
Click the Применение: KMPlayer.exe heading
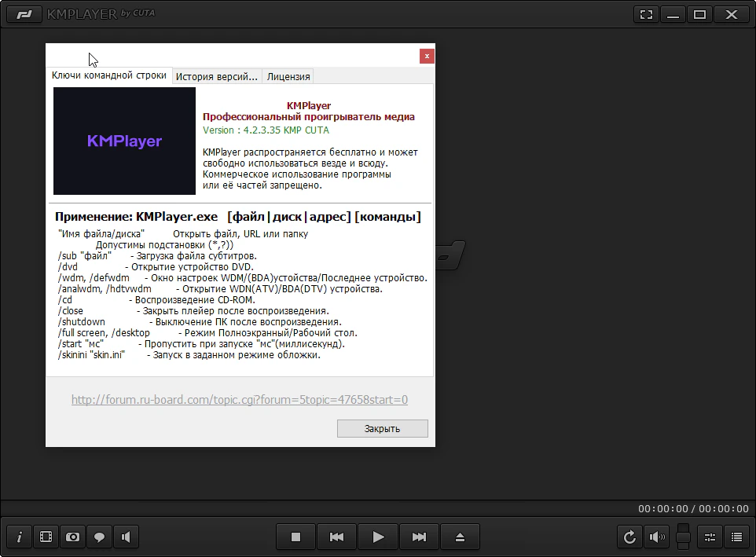coord(237,217)
